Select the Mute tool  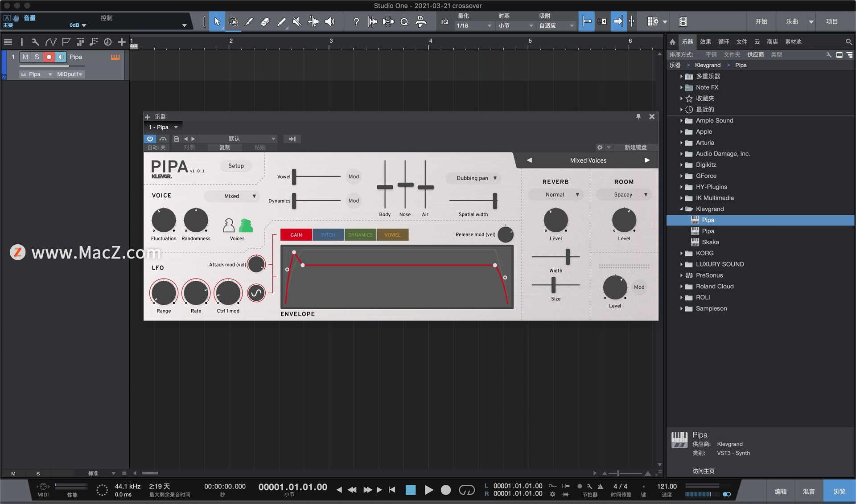point(297,21)
